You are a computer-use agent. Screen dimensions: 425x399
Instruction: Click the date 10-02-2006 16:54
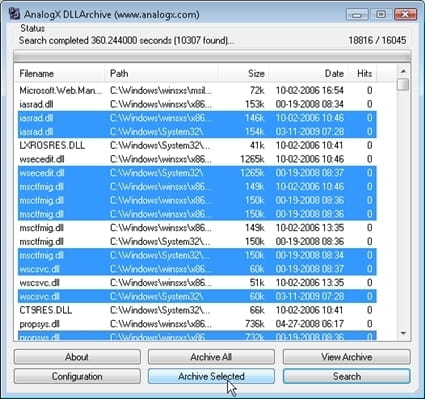point(310,90)
